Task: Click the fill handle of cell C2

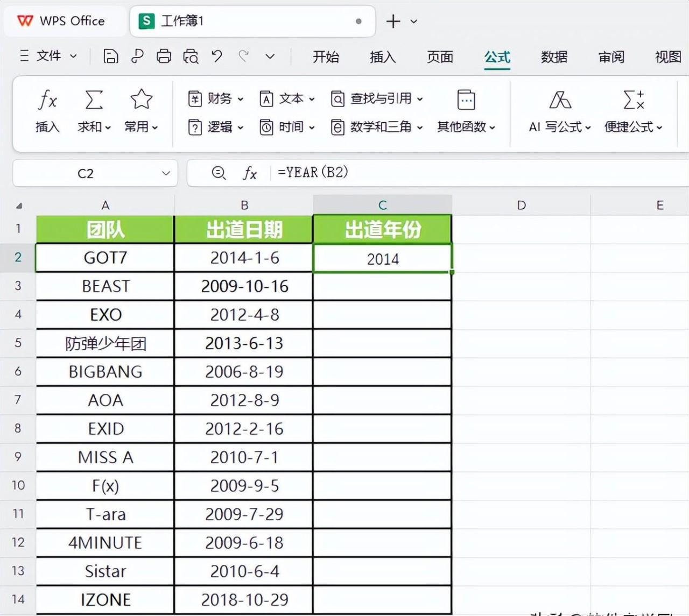Action: [452, 272]
